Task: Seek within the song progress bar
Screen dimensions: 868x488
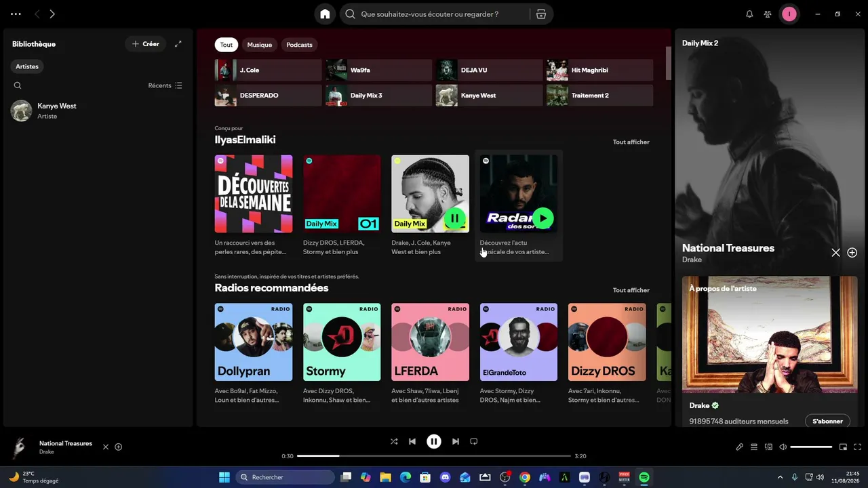Action: pos(434,456)
